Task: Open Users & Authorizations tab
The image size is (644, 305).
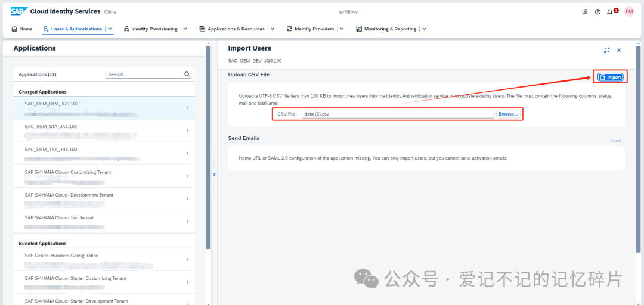Action: (x=72, y=29)
